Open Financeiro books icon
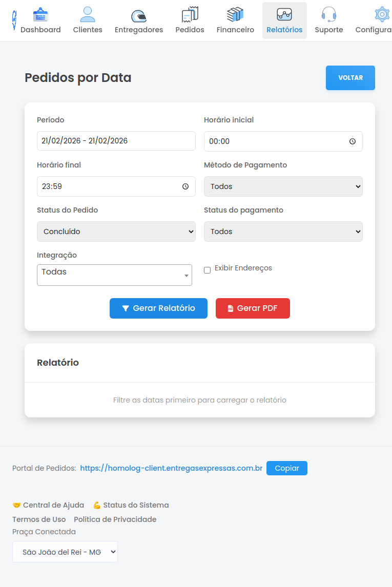 tap(235, 15)
